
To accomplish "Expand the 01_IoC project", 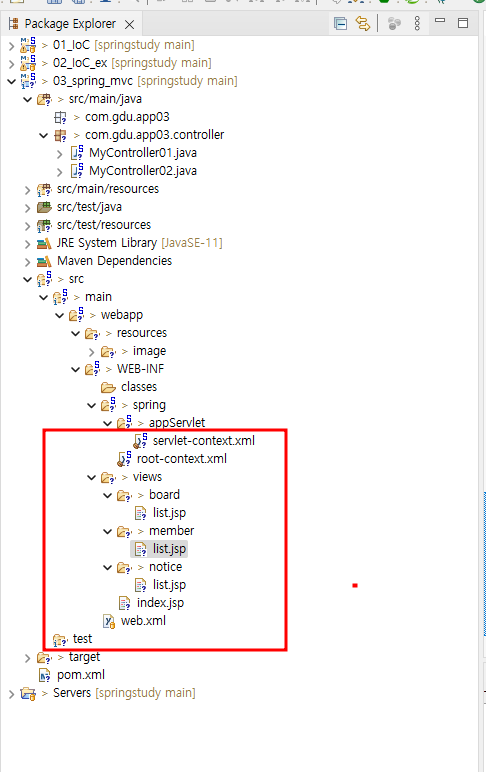I will 11,46.
